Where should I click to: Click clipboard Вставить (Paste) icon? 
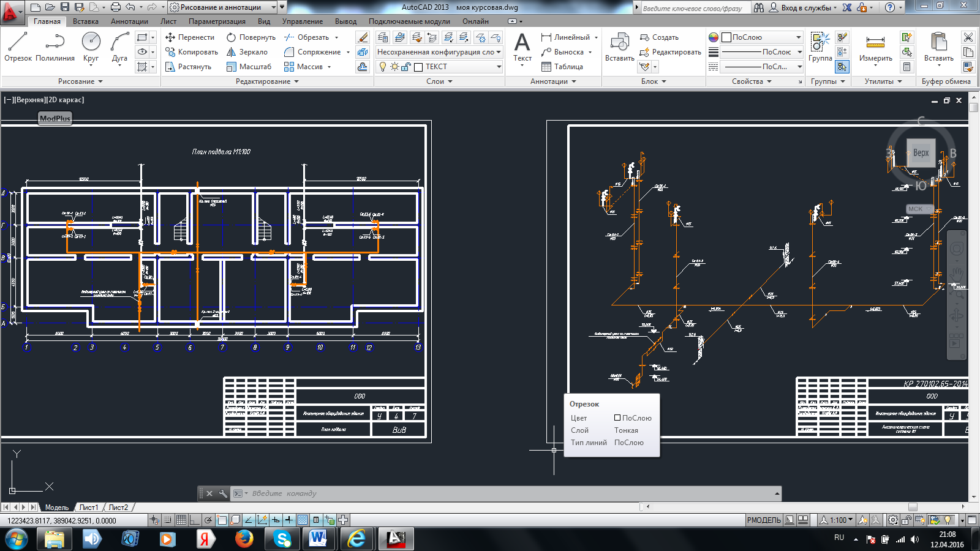click(x=938, y=43)
